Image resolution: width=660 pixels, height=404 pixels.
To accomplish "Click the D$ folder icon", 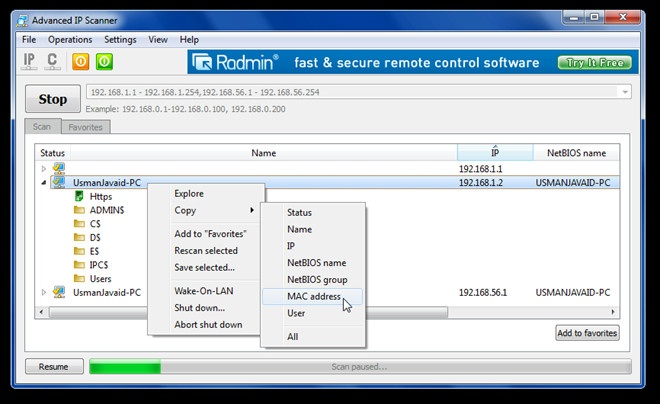I will (x=79, y=237).
